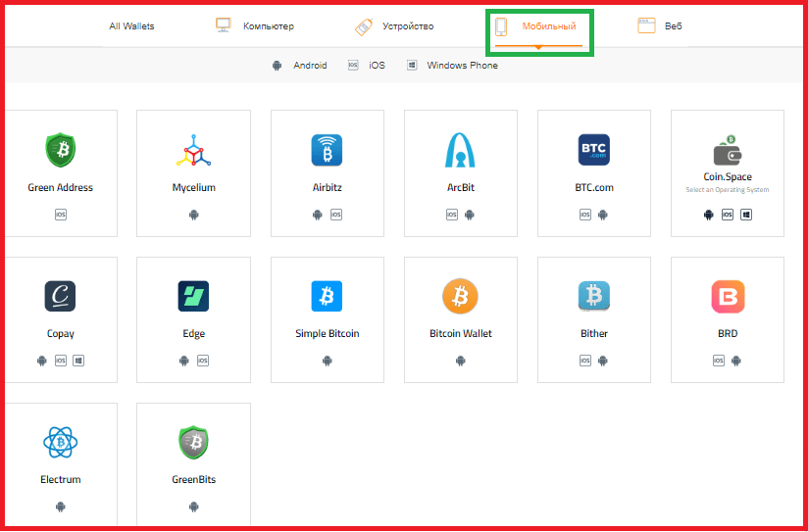Pick iOS icon under Green Address
Screen dimensions: 808x532
61,215
